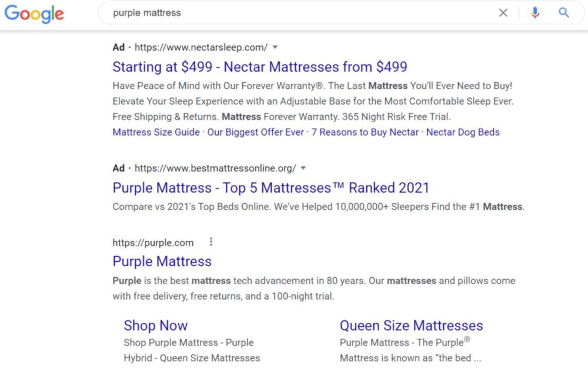Expand the dropdown arrow next to bestmattressonline.org URL
Image resolution: width=588 pixels, height=377 pixels.
coord(303,168)
